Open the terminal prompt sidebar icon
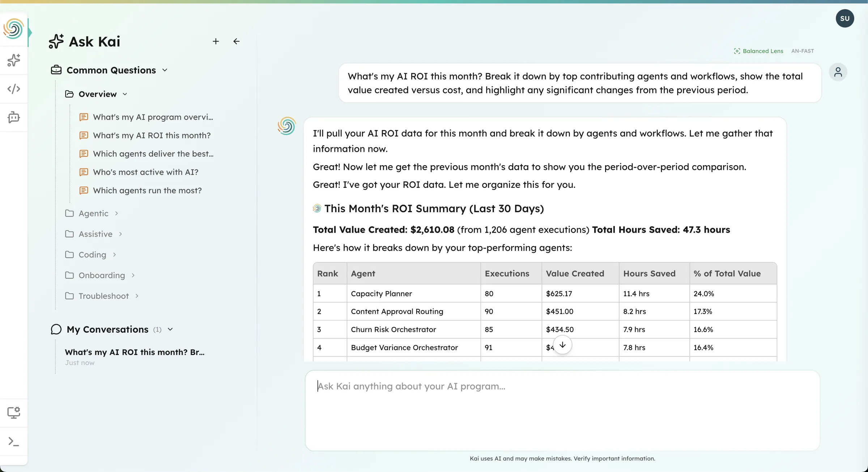Viewport: 868px width, 472px height. click(14, 441)
